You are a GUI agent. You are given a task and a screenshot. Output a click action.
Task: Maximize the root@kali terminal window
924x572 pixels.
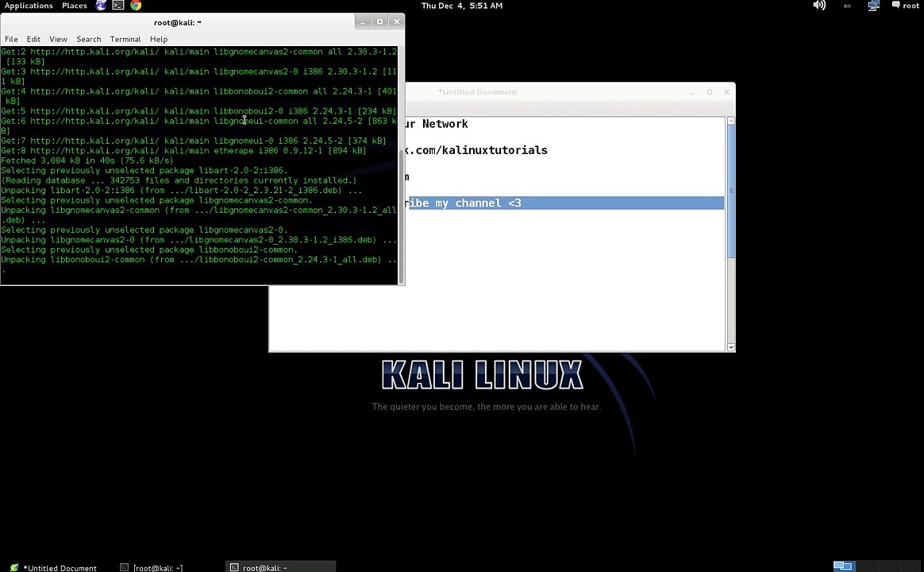pyautogui.click(x=379, y=21)
